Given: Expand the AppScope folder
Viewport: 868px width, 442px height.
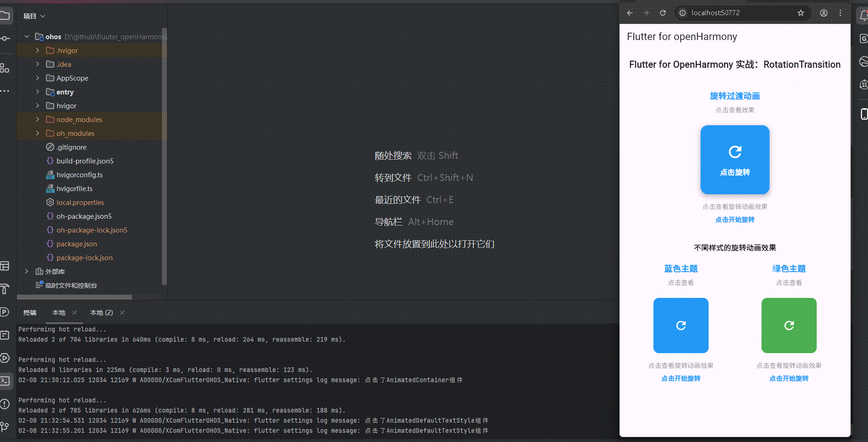Looking at the screenshot, I should click(x=38, y=78).
